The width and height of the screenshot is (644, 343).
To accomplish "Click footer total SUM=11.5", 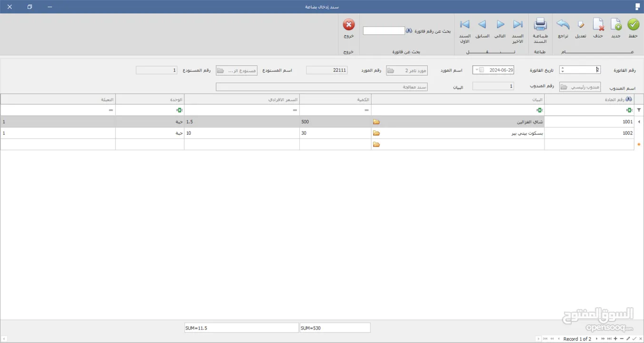I will coord(242,328).
